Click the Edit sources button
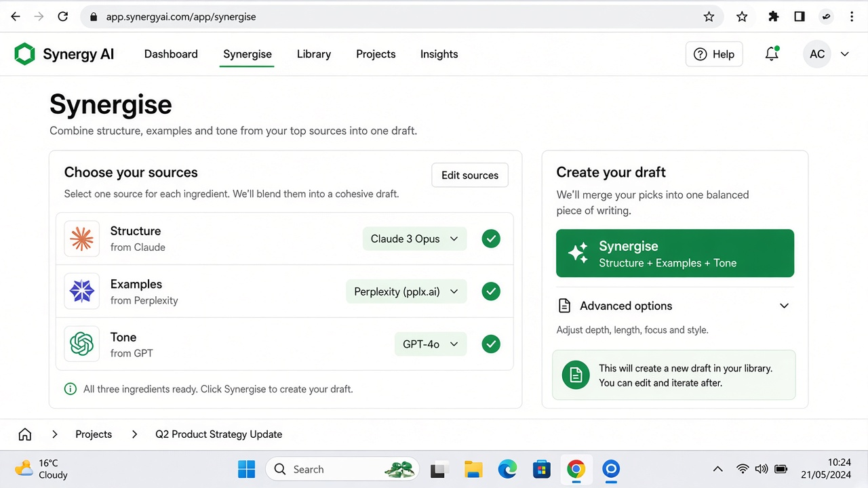 point(470,175)
